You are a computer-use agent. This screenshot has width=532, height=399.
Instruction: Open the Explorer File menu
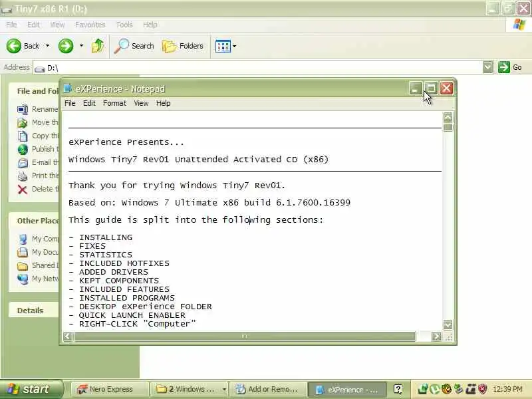(11, 25)
